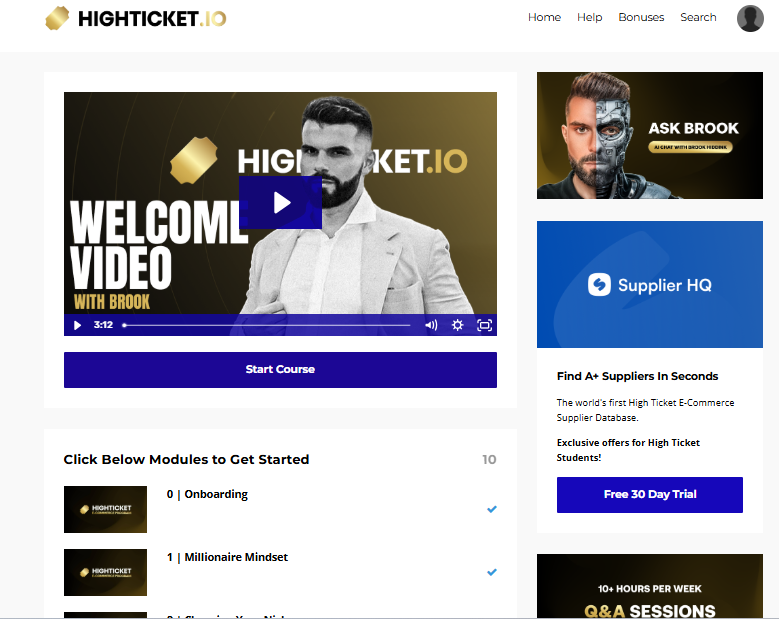
Task: Click the Onboarding module thumbnail
Action: [105, 509]
